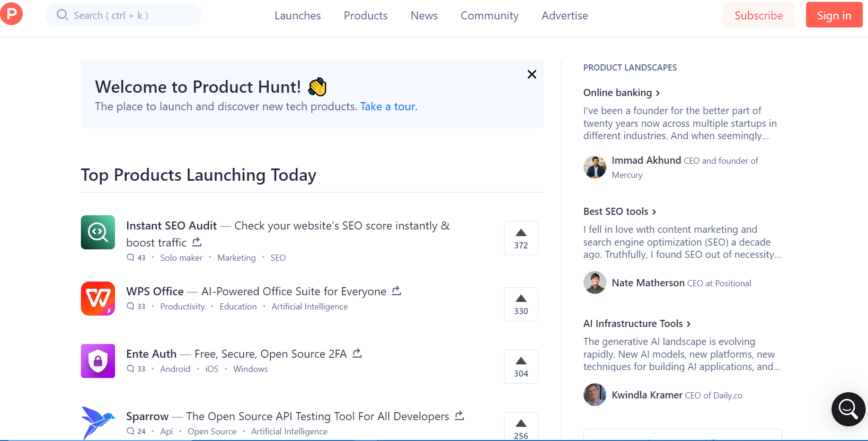Screen dimensions: 868x441
Task: Select the Education topic tag
Action: 238,307
